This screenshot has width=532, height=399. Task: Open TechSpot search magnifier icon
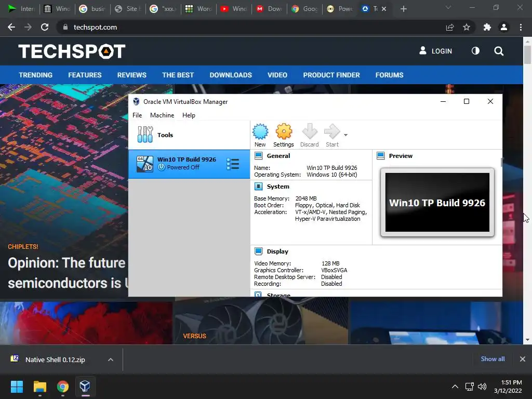pos(499,51)
